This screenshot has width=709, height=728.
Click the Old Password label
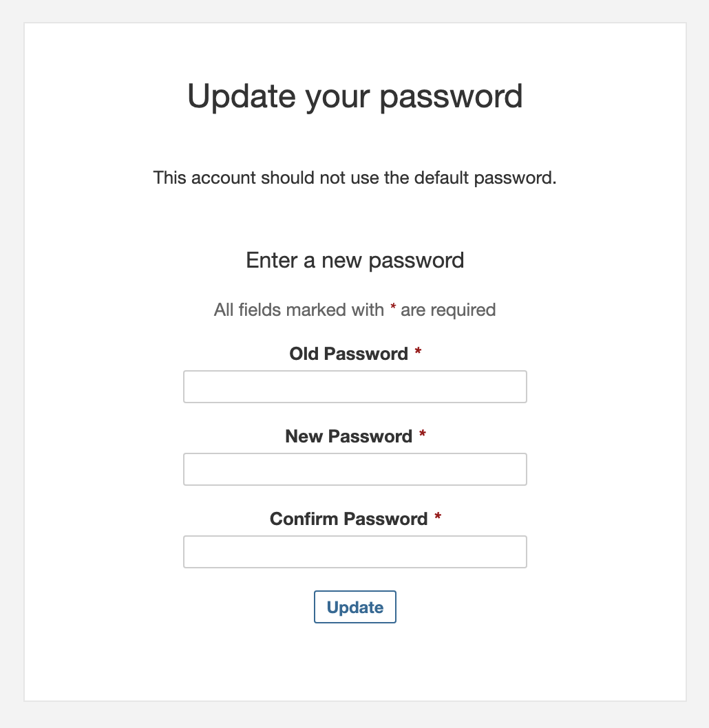click(348, 354)
